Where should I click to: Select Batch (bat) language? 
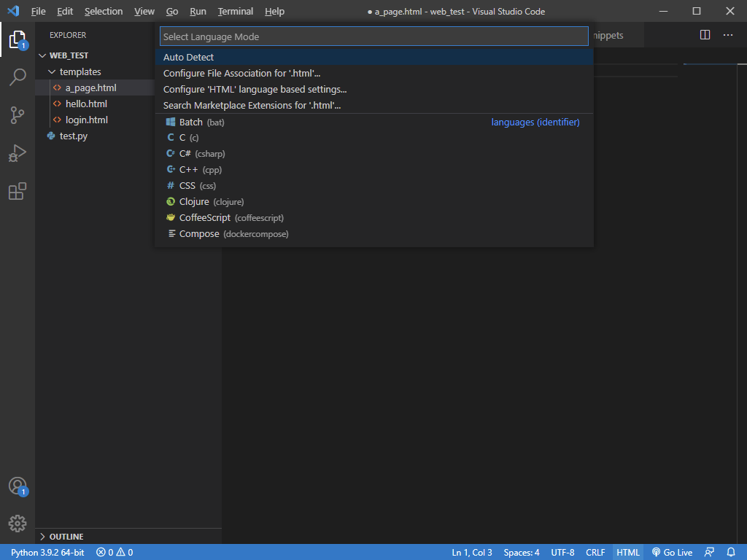tap(374, 122)
